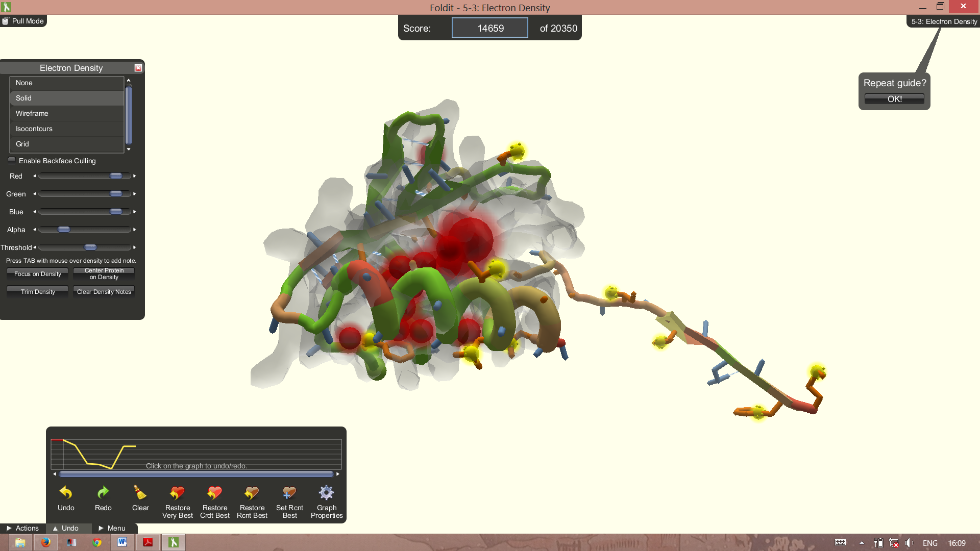Click the Clear broom icon
This screenshot has width=980, height=551.
point(140,492)
